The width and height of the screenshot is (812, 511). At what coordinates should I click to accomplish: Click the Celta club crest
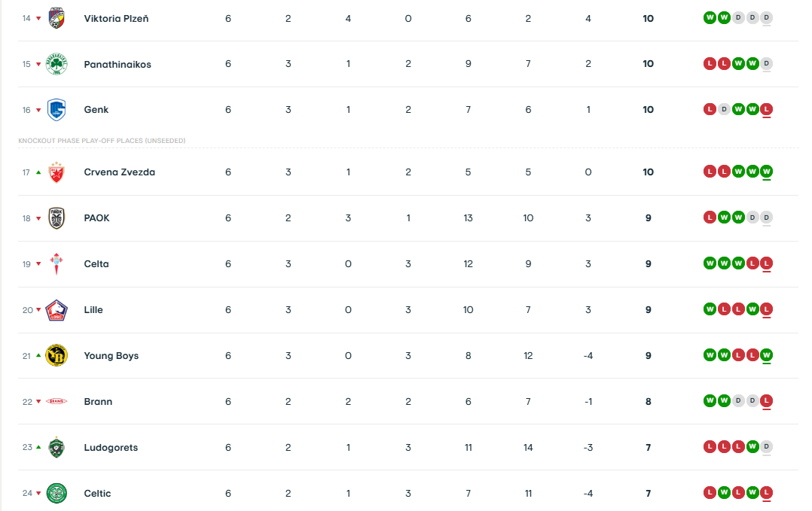click(56, 264)
